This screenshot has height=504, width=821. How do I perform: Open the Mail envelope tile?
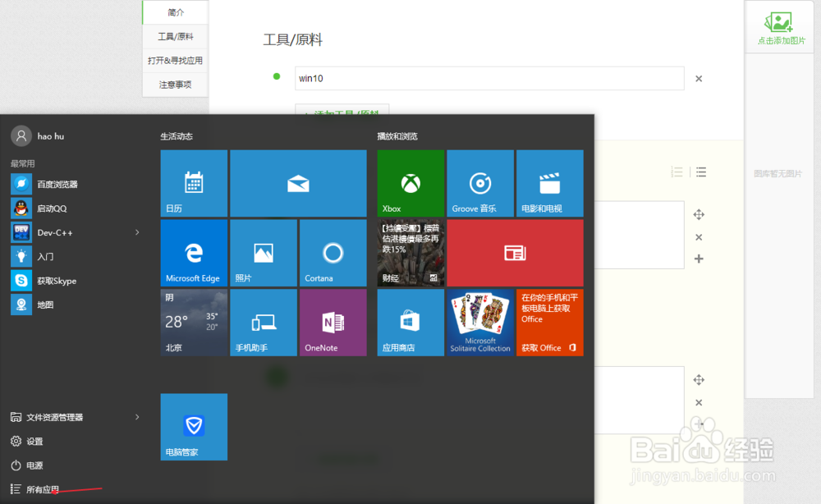point(299,183)
